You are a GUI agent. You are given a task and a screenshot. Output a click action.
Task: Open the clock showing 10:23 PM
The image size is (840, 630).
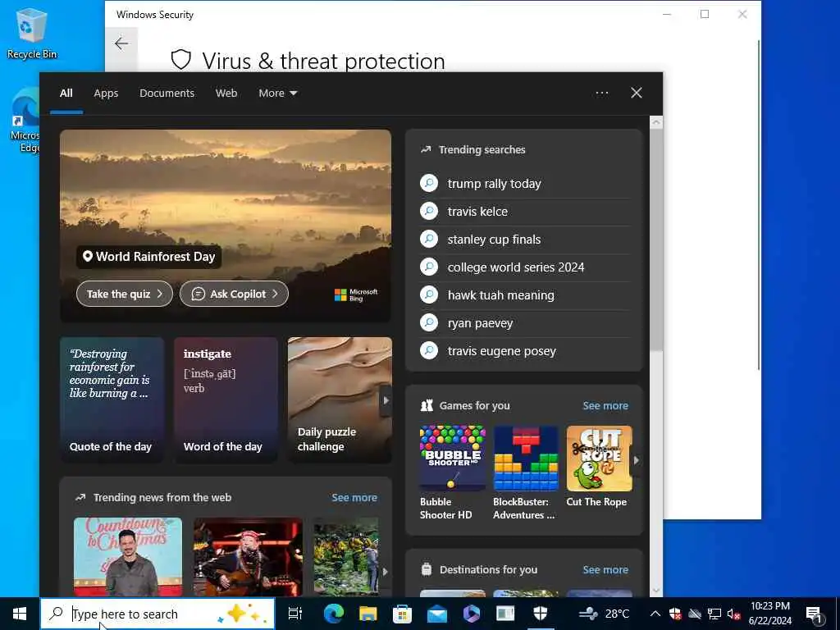769,614
